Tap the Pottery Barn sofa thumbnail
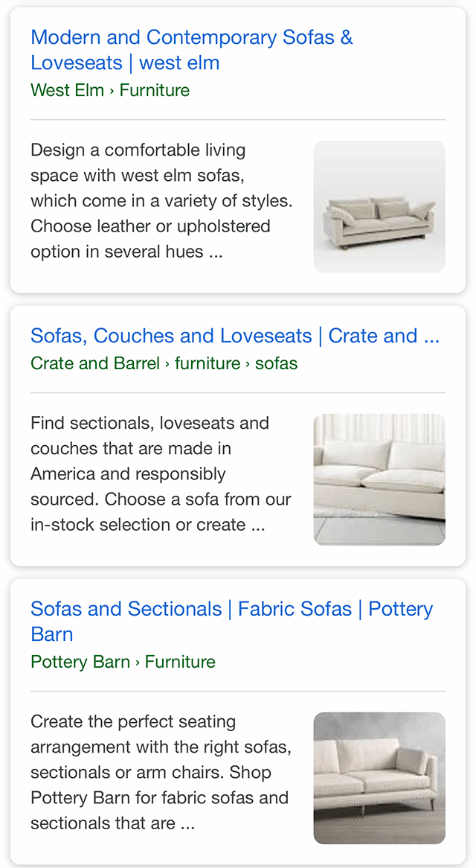 (x=379, y=778)
